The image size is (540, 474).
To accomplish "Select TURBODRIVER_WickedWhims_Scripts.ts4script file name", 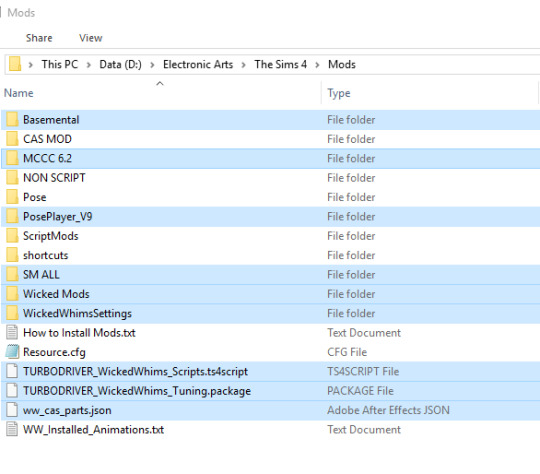I will (x=135, y=371).
